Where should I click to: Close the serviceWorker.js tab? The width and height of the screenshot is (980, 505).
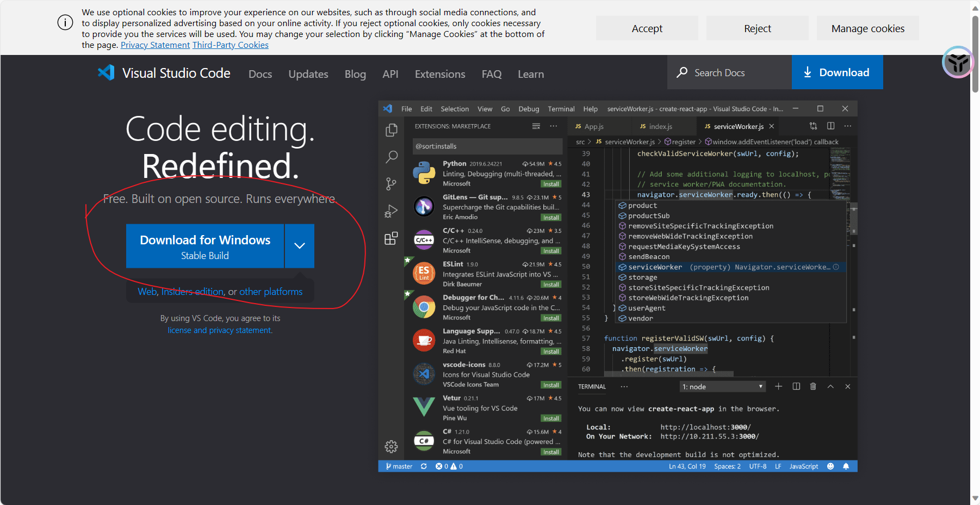[771, 126]
